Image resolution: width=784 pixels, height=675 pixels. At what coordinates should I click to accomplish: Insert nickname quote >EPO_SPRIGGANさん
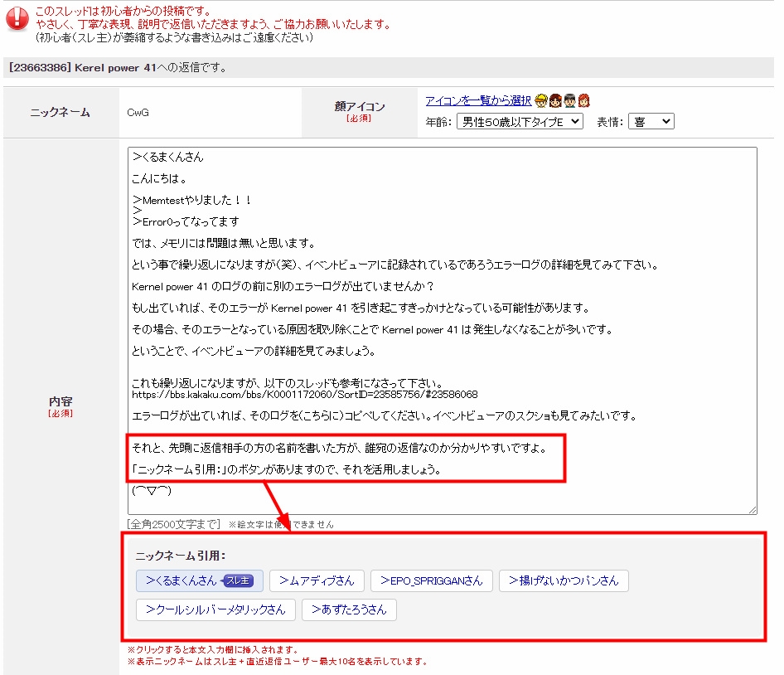[432, 581]
